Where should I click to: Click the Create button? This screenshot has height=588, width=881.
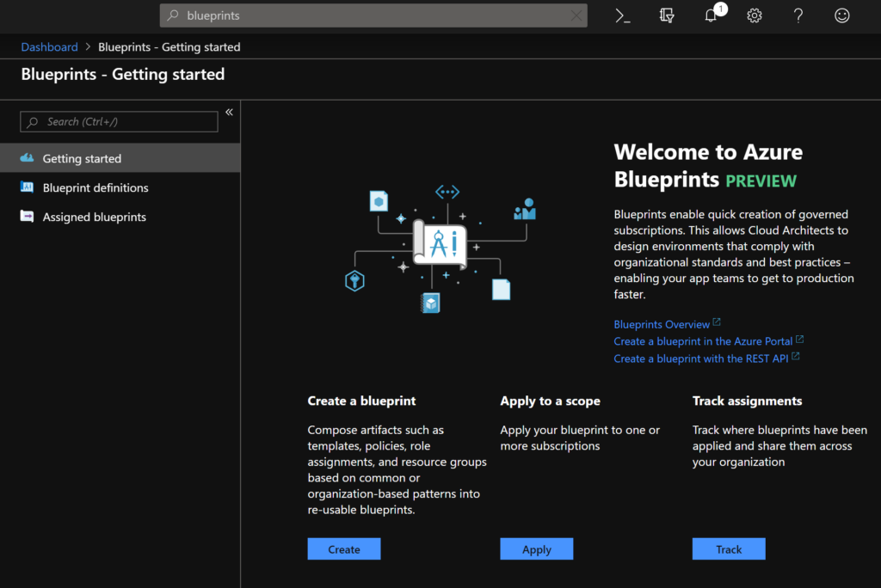344,548
